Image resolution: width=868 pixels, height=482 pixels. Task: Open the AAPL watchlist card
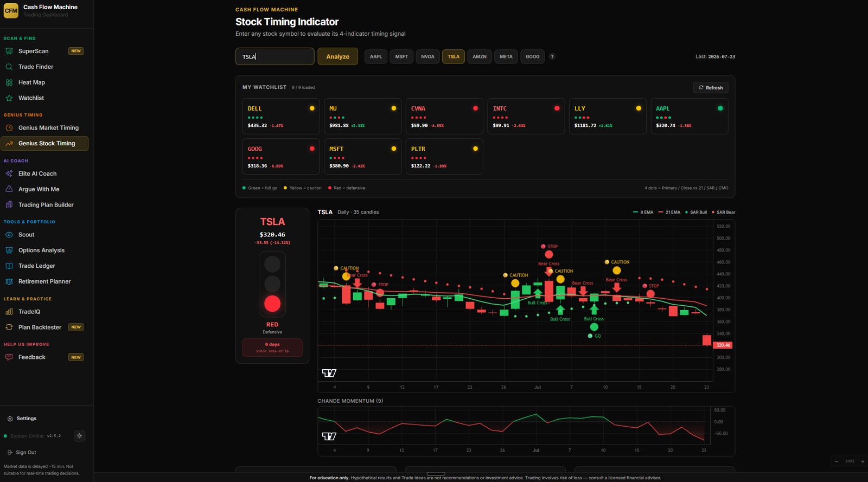pyautogui.click(x=690, y=116)
